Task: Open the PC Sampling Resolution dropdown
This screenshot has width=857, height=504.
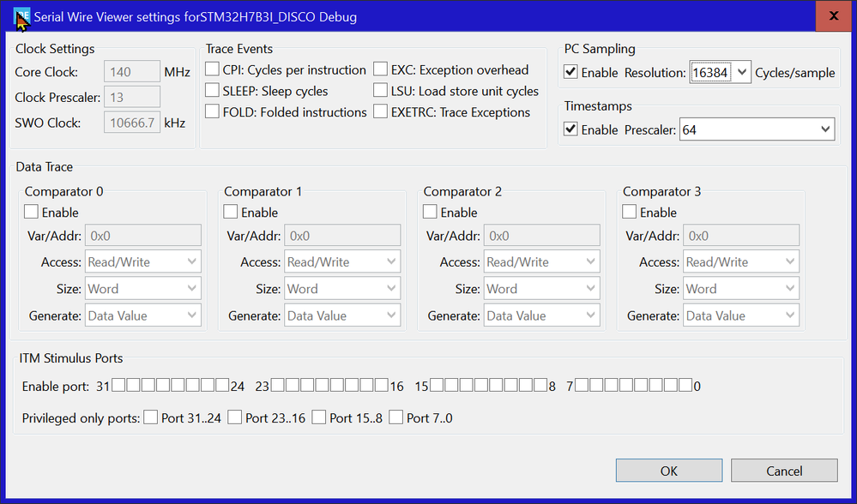Action: 720,72
